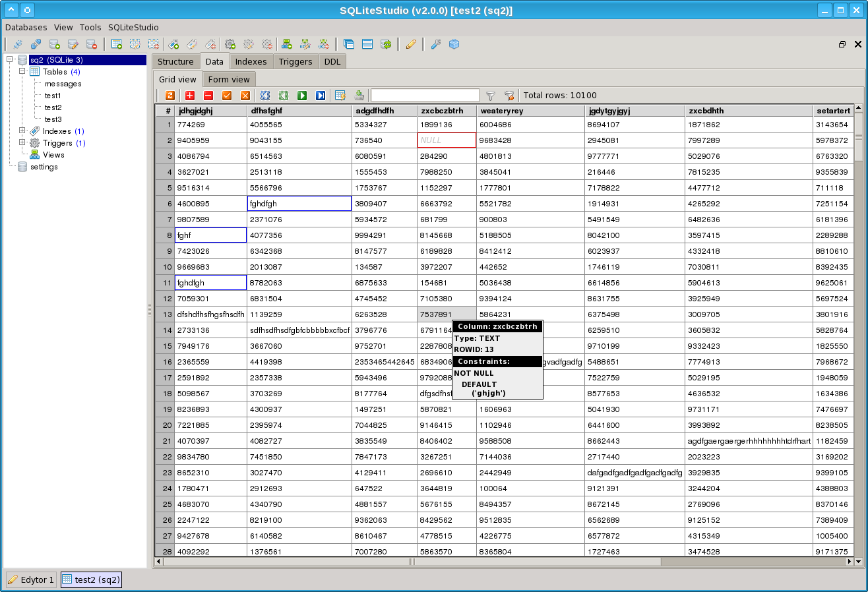Image resolution: width=868 pixels, height=592 pixels.
Task: Delete selected row with red minus
Action: [x=208, y=96]
